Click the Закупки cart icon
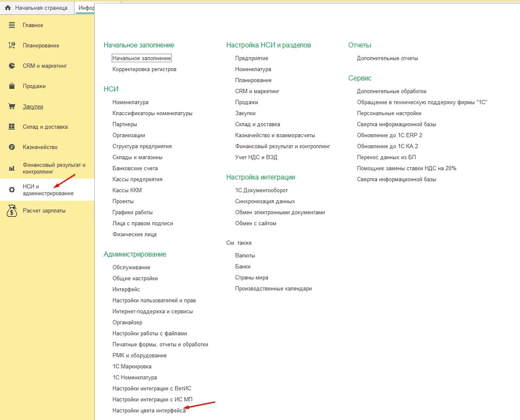 click(x=12, y=107)
